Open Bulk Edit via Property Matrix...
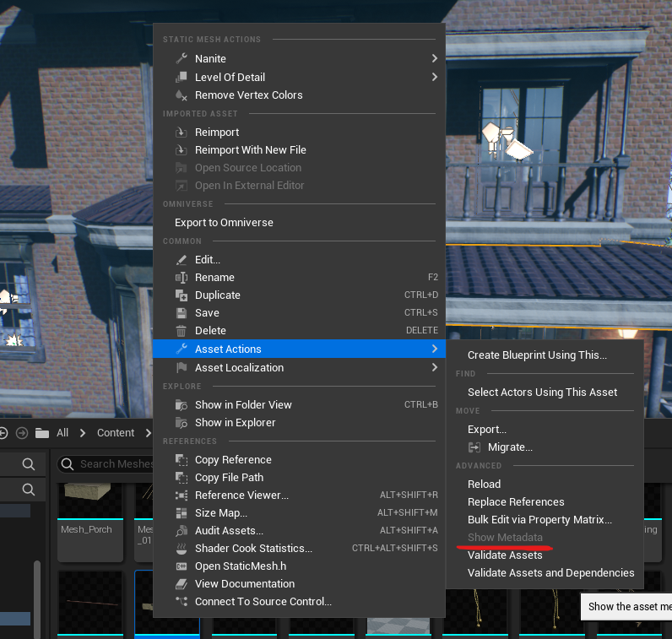Screen dimensions: 672x639 (545, 519)
